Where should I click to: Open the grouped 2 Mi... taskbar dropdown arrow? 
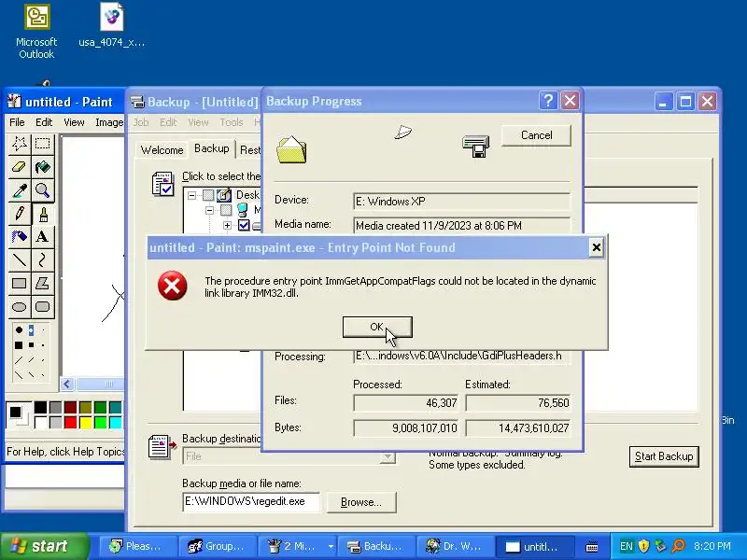[331, 546]
